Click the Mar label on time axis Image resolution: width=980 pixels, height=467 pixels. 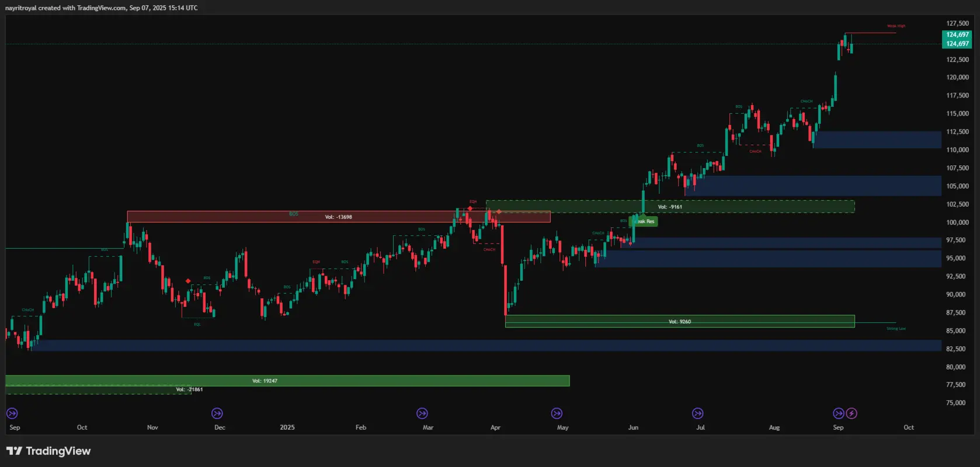click(428, 427)
